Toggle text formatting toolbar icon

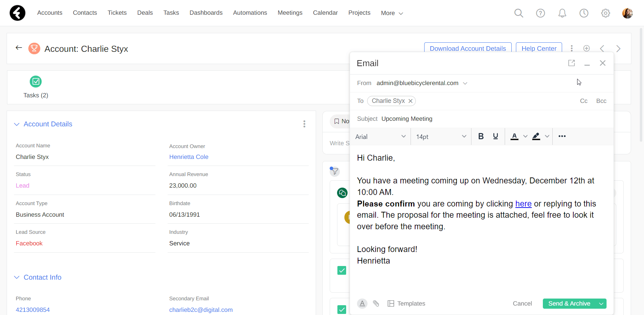coord(362,303)
